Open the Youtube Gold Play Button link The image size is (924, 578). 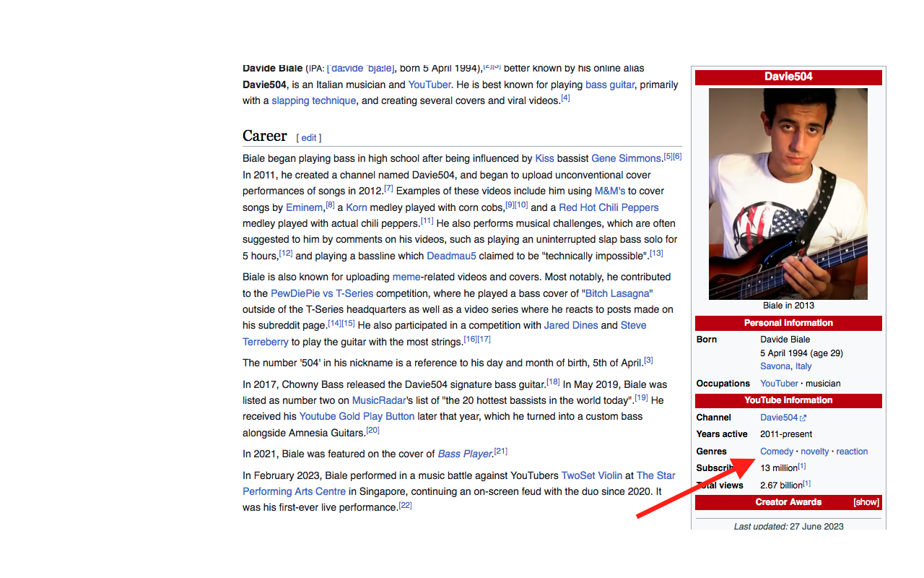tap(357, 416)
